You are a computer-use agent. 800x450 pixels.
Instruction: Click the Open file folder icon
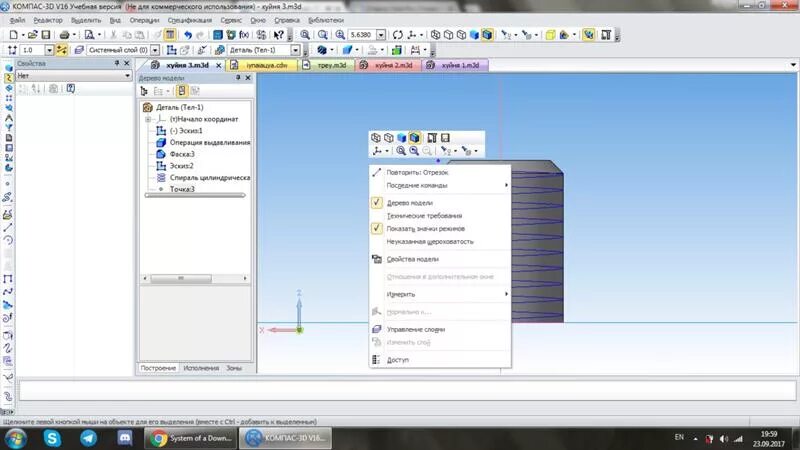point(33,35)
